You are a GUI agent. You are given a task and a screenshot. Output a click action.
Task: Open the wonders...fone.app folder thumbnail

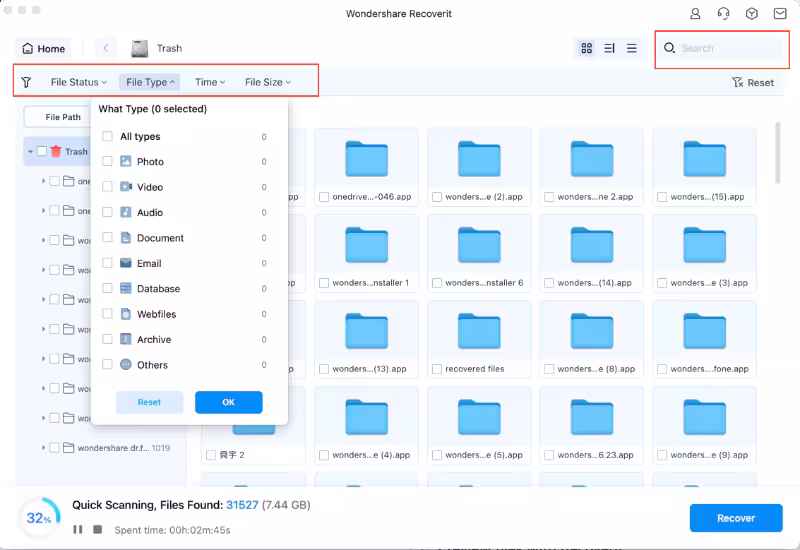[704, 331]
